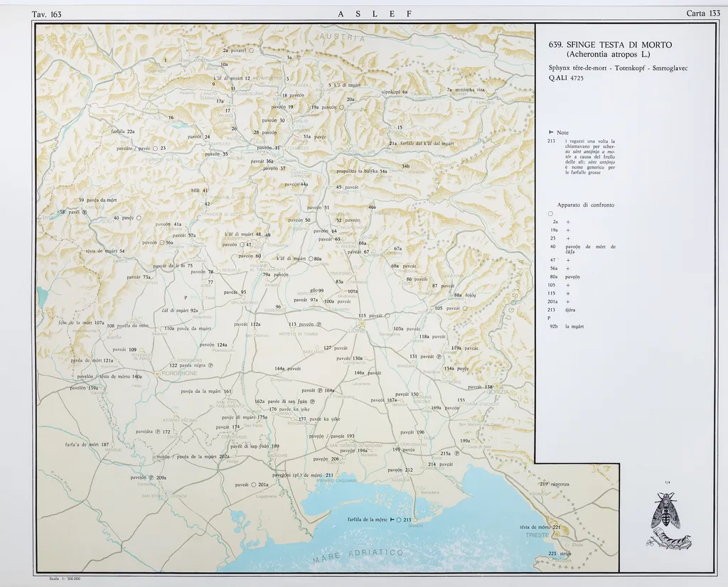Select the circle symbol next to 201a
728x587 pixels.
point(254,485)
